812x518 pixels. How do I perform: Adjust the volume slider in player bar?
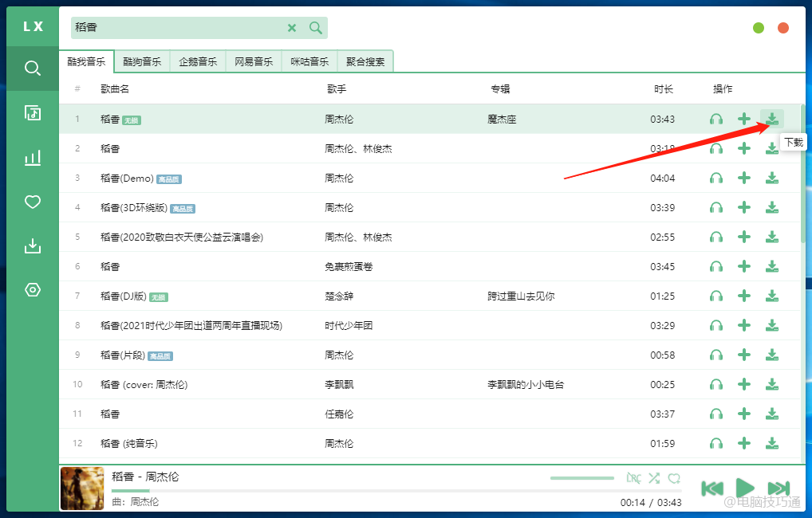tap(581, 478)
